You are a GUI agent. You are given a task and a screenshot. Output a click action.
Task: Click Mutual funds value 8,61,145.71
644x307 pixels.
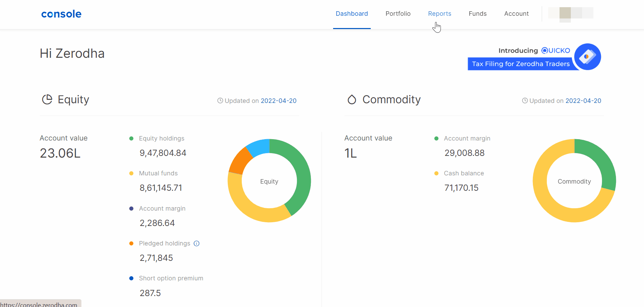coord(161,188)
